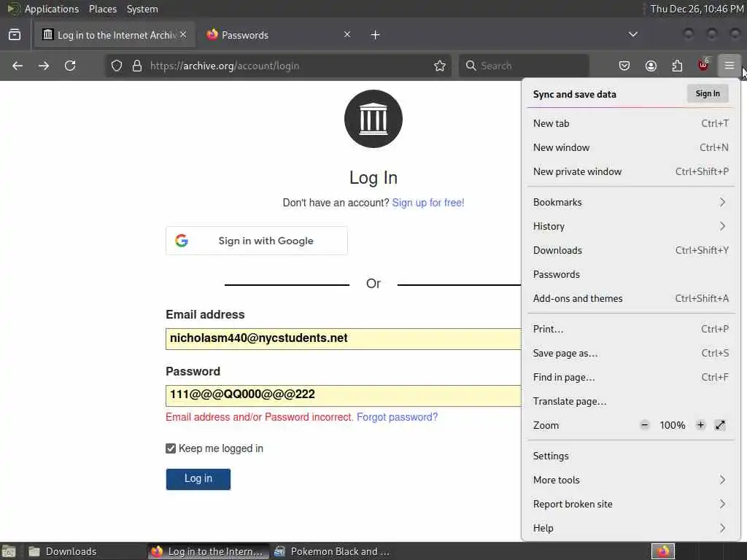Viewport: 747px width, 560px height.
Task: Open the Firefox account icon
Action: (651, 66)
